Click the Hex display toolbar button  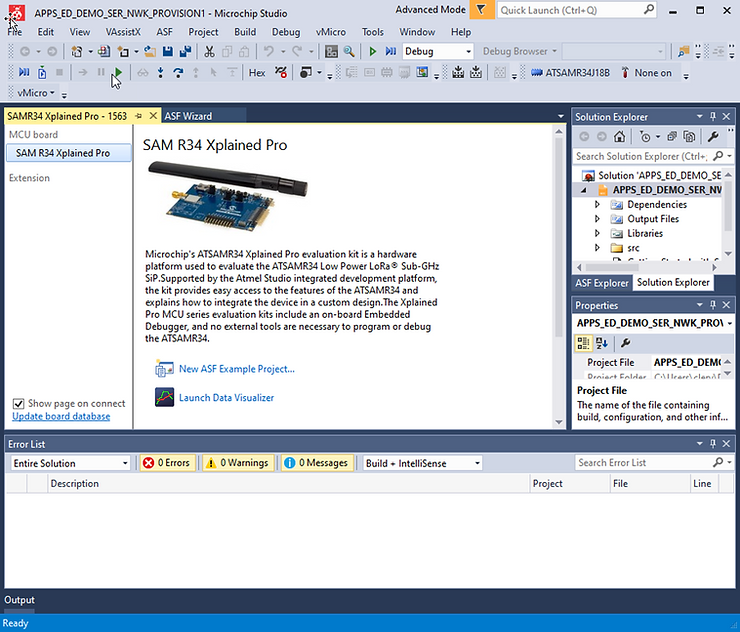(x=257, y=73)
